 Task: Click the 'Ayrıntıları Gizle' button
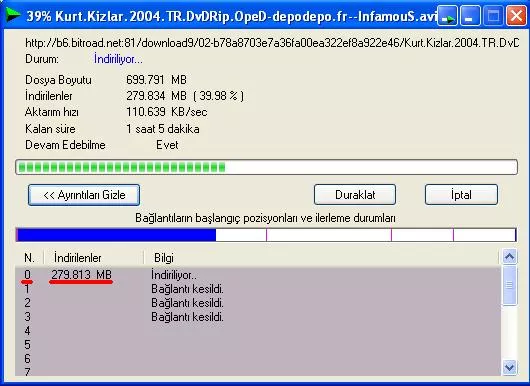(x=84, y=195)
